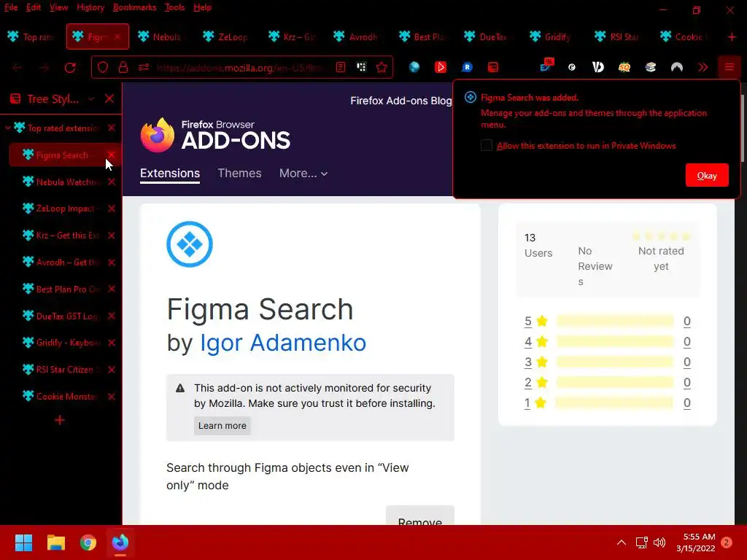
Task: Select Krz – Get this Extension sidebar tab
Action: [67, 236]
